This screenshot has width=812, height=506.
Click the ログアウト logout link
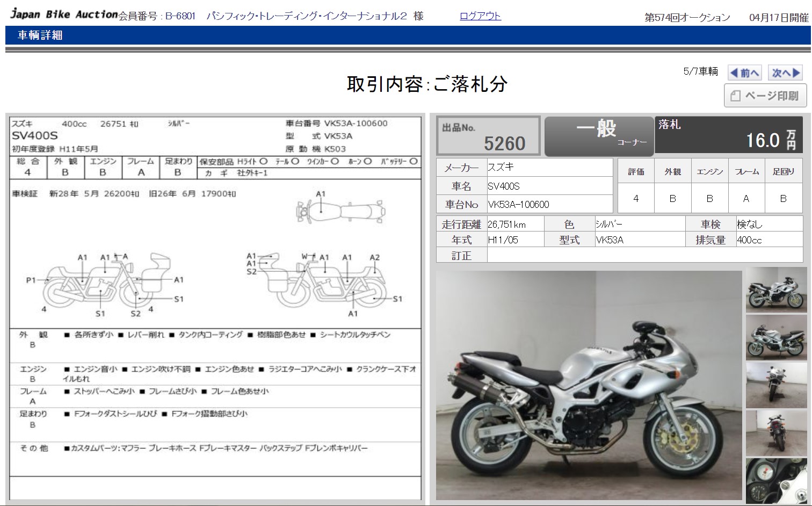480,16
